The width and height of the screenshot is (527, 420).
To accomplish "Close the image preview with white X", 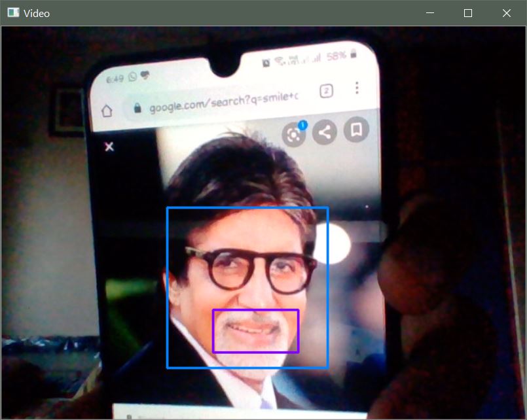I will (109, 147).
